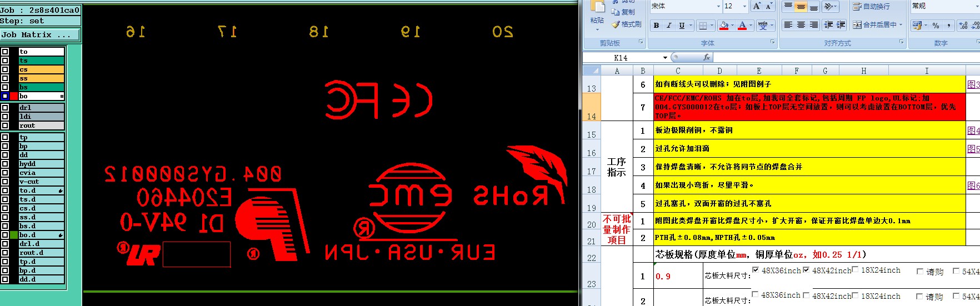
Task: Check first-row 请购 checkbox
Action: click(x=920, y=272)
